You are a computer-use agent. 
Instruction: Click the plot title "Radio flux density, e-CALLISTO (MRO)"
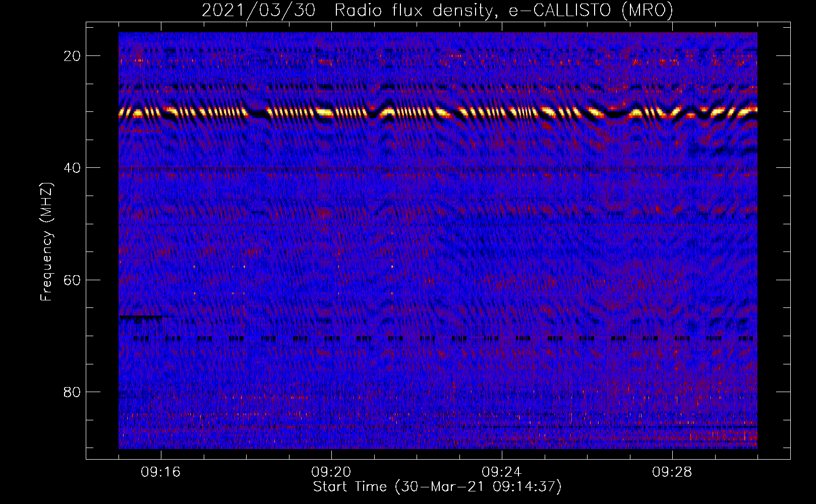(503, 11)
